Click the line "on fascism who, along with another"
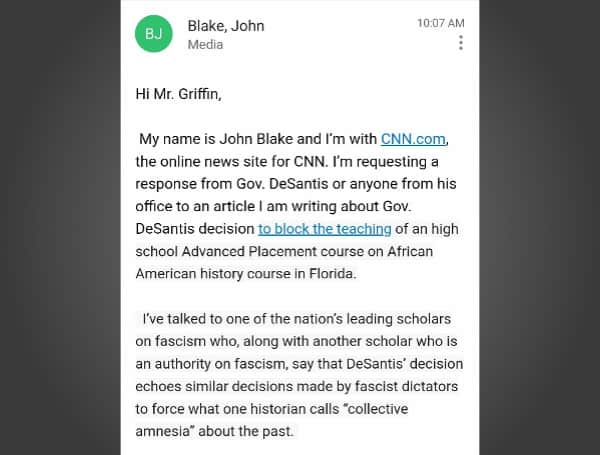The width and height of the screenshot is (600, 455). click(296, 341)
